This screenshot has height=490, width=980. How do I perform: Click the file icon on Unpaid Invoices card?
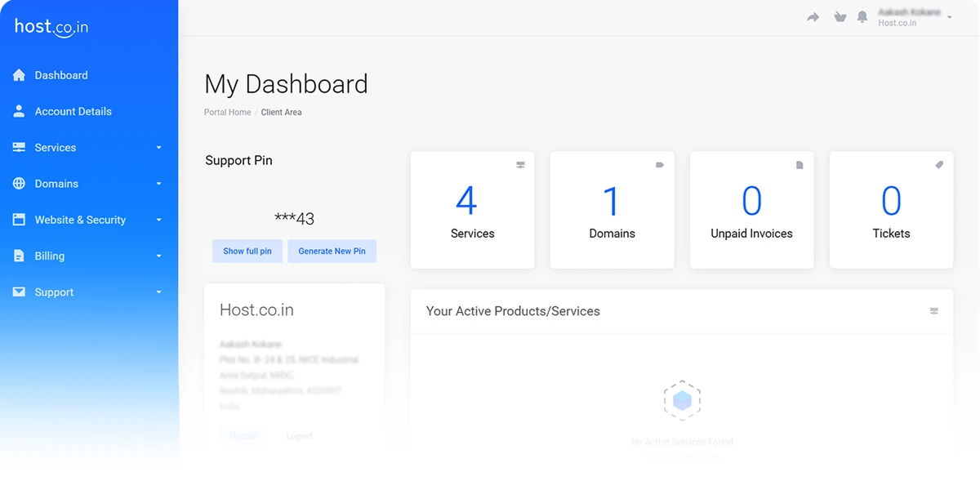pos(800,165)
